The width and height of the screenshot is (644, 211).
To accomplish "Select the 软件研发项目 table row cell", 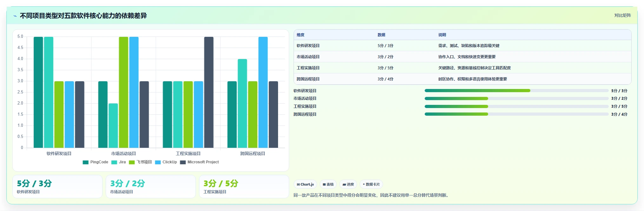I will (308, 46).
